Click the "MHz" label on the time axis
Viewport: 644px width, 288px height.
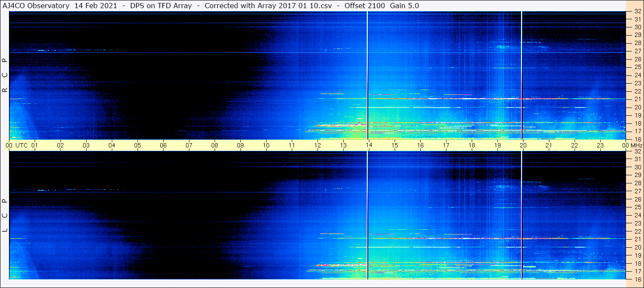pos(636,145)
